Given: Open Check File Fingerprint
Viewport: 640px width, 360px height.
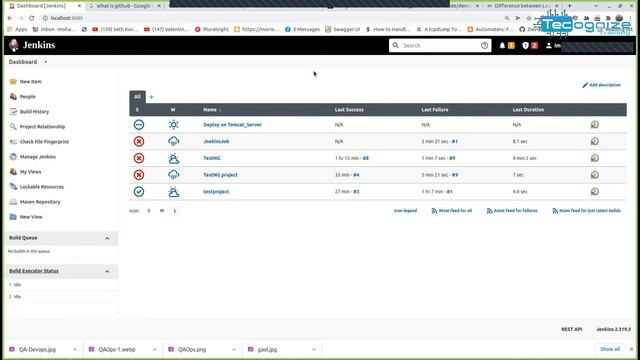Looking at the screenshot, I should click(44, 142).
